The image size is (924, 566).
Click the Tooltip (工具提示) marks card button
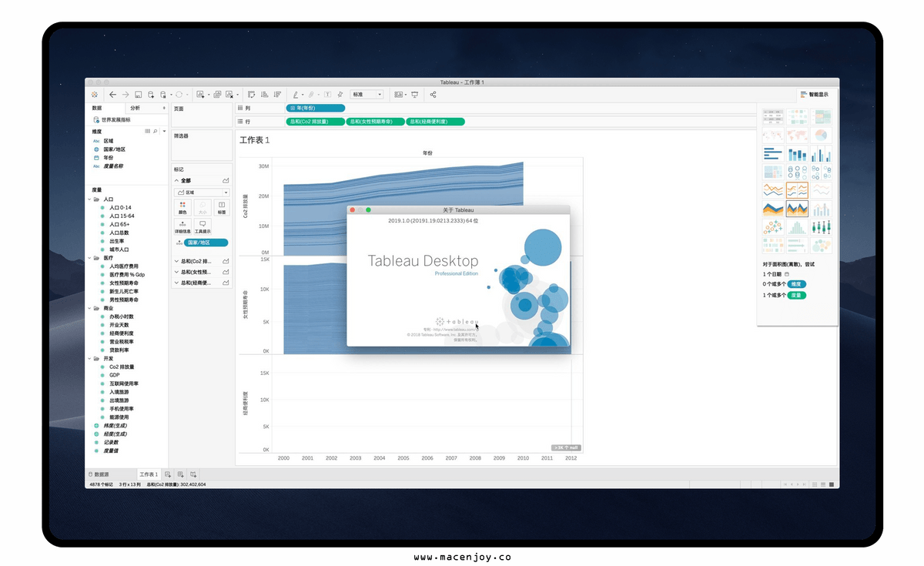(203, 226)
